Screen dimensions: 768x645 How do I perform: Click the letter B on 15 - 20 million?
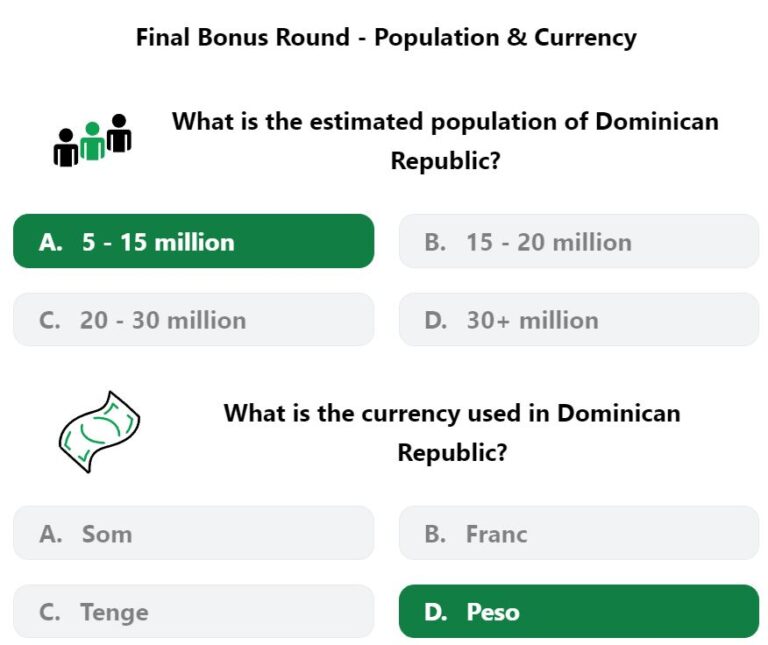[x=435, y=242]
